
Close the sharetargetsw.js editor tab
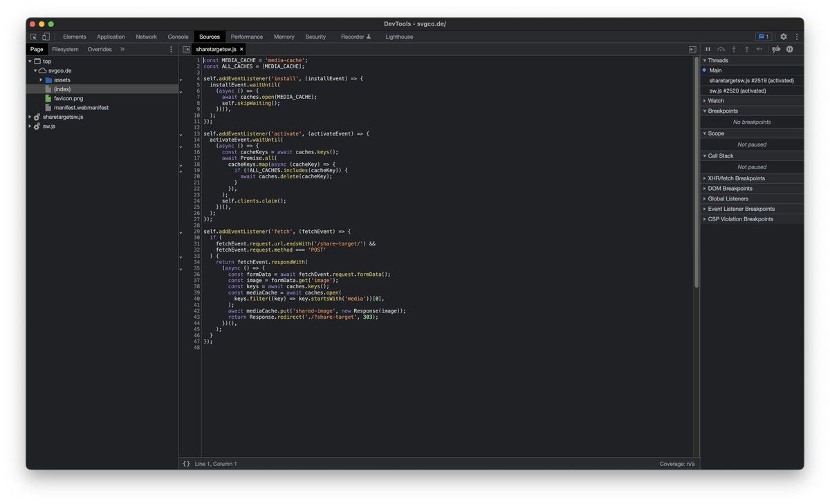point(241,49)
